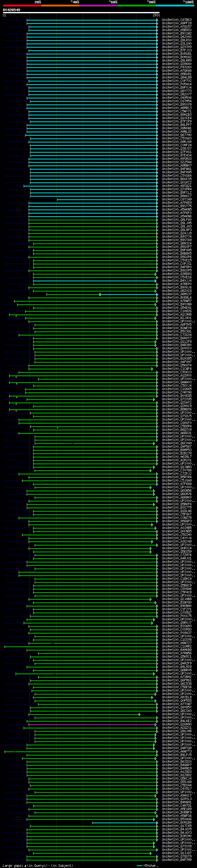Open hit UniRef100_Q24JJ8
The image size is (197, 868).
[x=176, y=233]
